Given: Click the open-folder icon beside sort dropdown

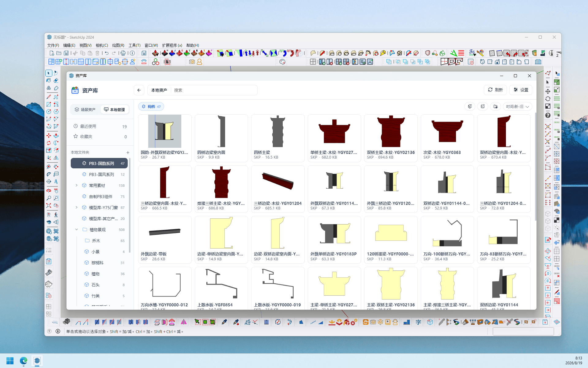Looking at the screenshot, I should pyautogui.click(x=496, y=107).
